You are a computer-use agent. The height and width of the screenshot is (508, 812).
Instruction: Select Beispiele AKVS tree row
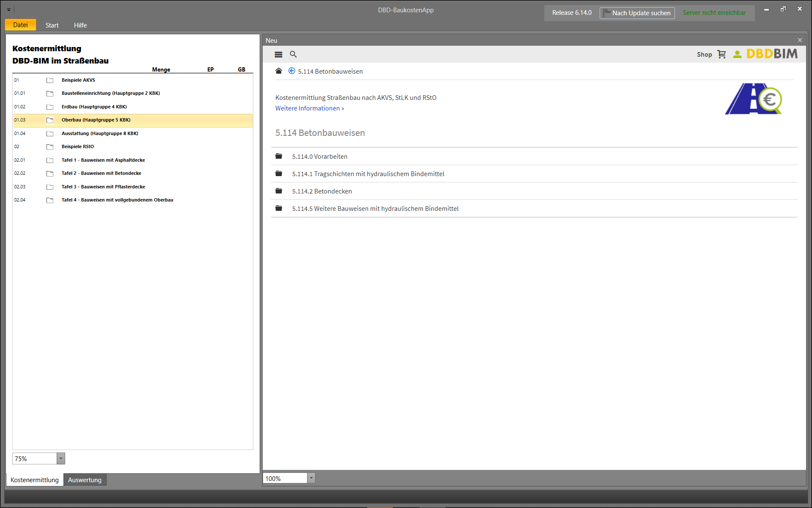[x=133, y=80]
